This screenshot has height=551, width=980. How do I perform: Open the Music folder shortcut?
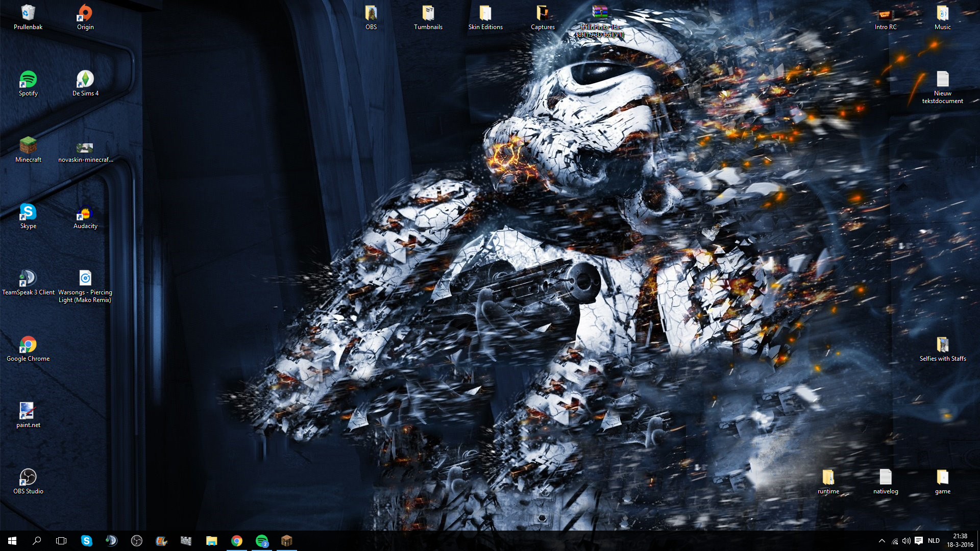click(943, 17)
